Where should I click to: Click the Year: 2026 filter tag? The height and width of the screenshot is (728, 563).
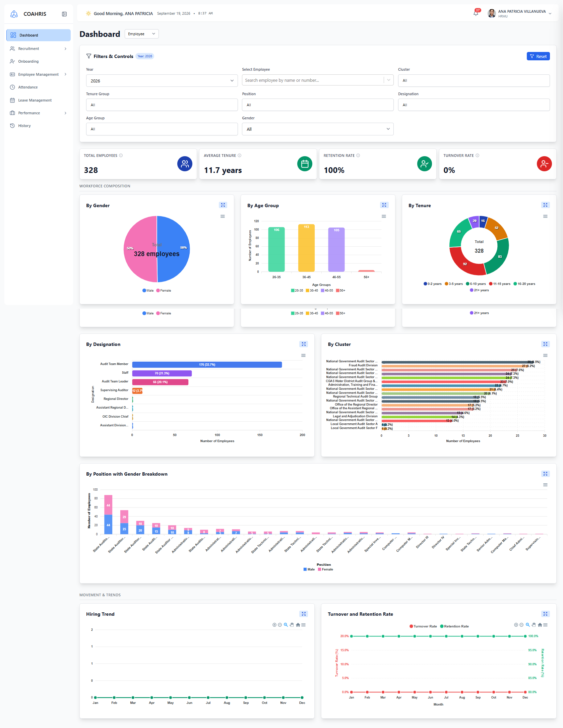(x=145, y=56)
